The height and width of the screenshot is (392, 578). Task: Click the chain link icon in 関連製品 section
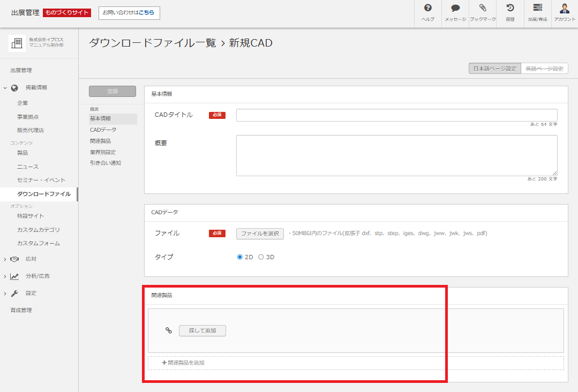(x=168, y=331)
